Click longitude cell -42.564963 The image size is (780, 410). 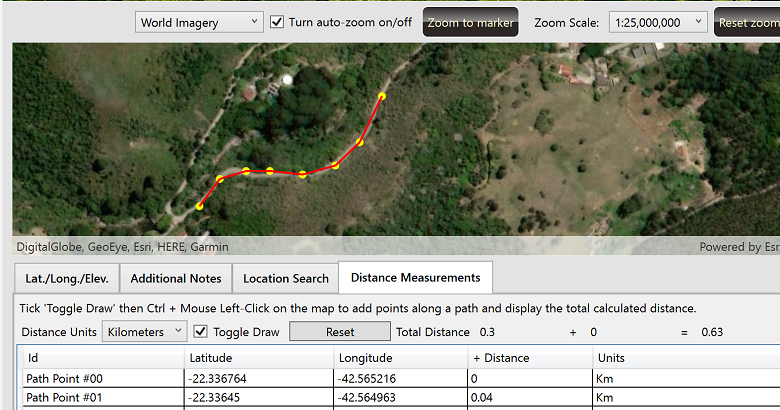(x=400, y=398)
